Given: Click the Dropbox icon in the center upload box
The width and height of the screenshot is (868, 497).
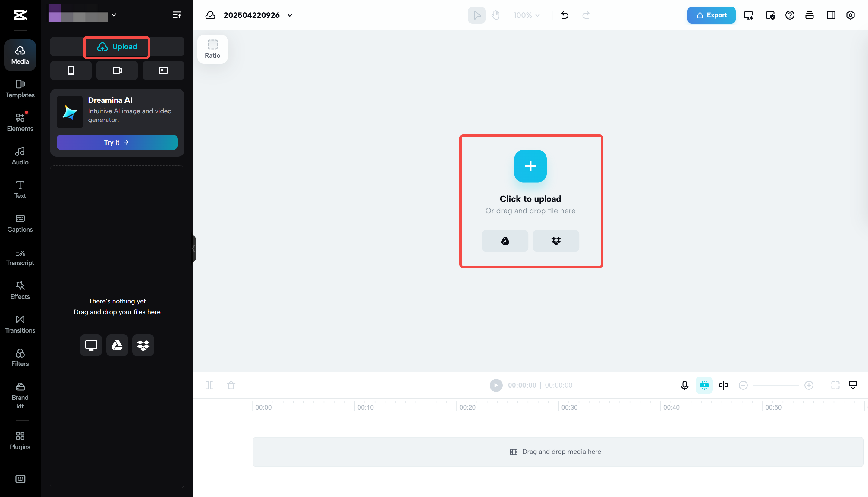Looking at the screenshot, I should click(555, 241).
